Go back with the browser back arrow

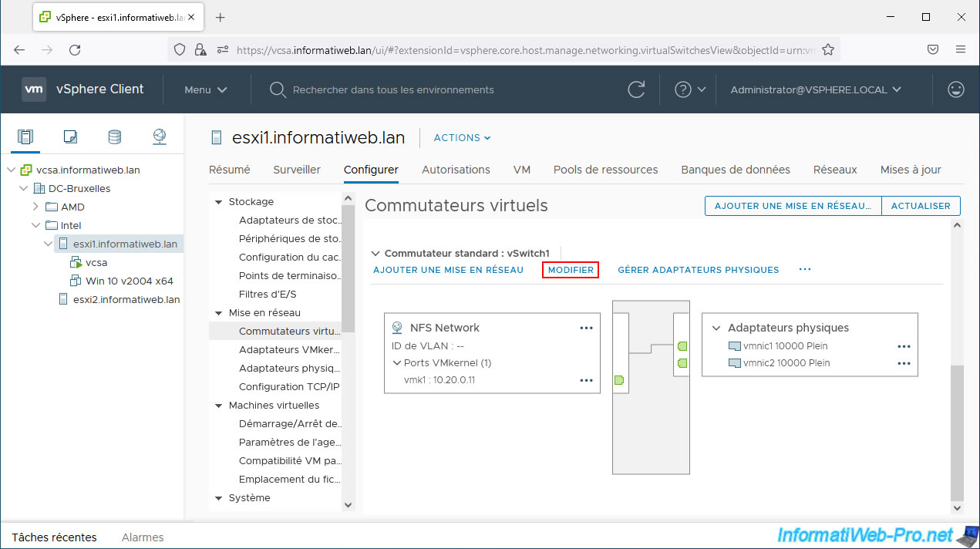point(19,49)
